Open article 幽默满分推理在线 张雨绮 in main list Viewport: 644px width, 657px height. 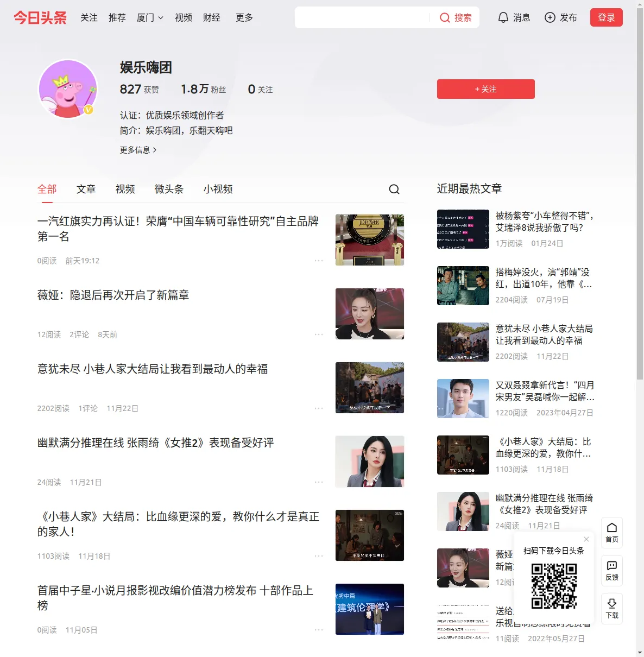point(156,443)
